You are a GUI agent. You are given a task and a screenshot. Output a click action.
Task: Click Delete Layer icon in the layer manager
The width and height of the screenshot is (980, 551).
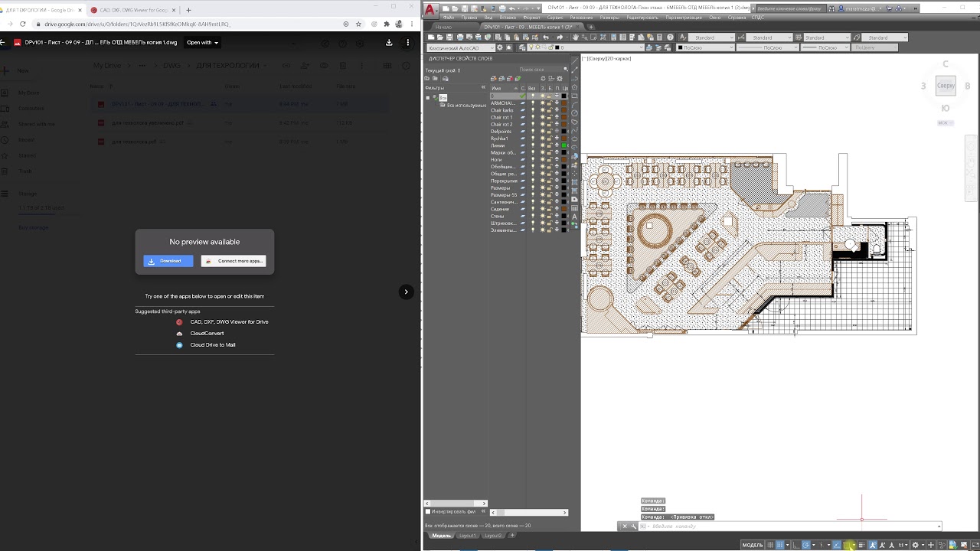pyautogui.click(x=510, y=79)
